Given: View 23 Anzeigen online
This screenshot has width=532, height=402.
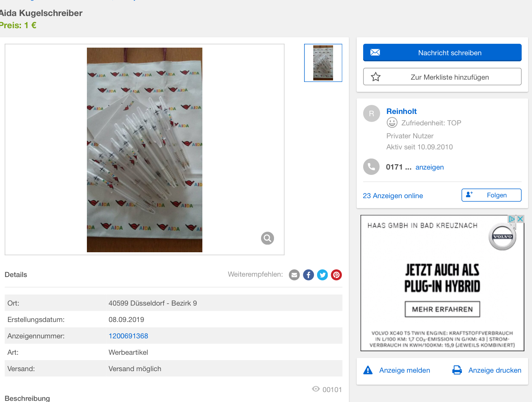Looking at the screenshot, I should 393,196.
